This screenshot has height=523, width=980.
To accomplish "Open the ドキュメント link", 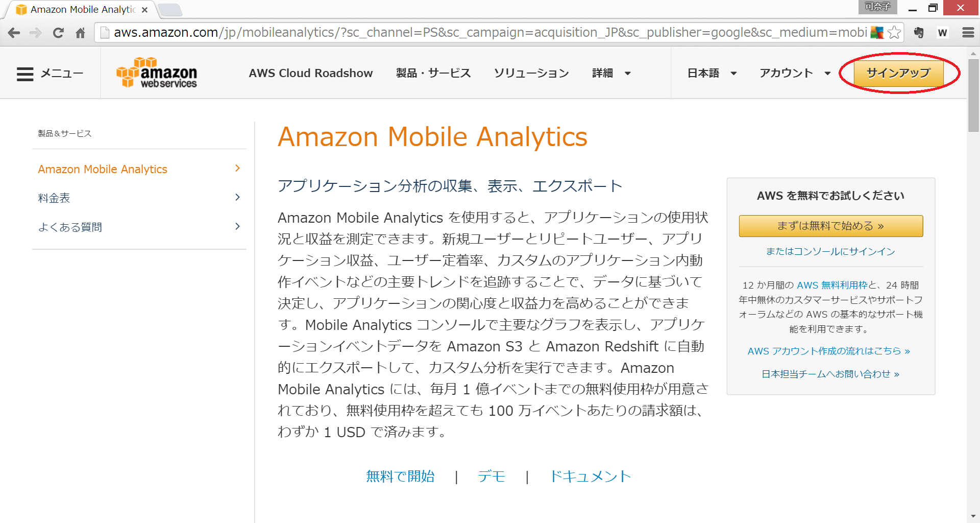I will click(590, 477).
